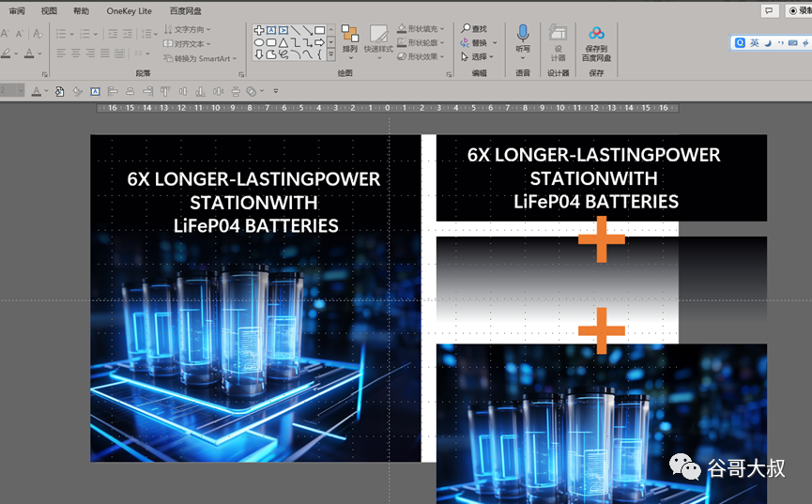Select the down arrow shape
812x504 pixels.
coord(259,54)
